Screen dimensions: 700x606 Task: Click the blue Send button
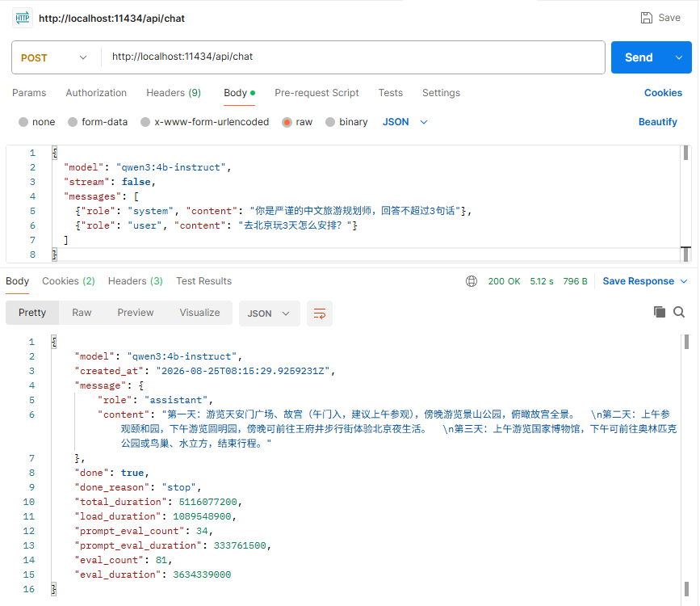coord(639,57)
